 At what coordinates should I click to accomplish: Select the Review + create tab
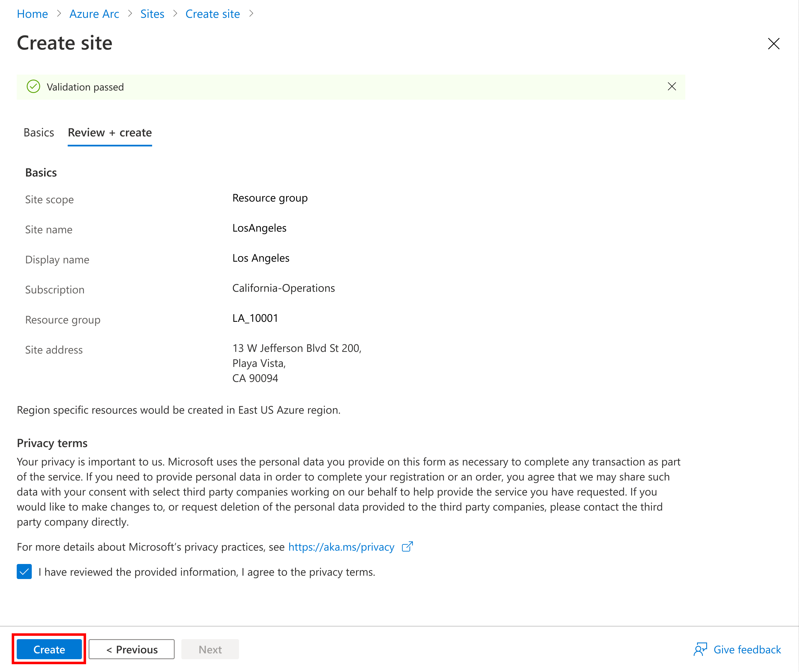pos(109,132)
